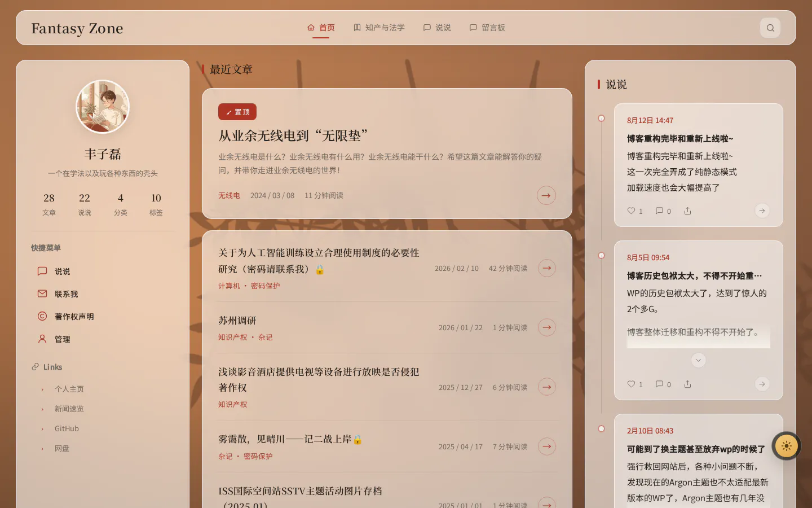This screenshot has width=812, height=508.
Task: Like the 8月5日 09:54 post
Action: point(635,384)
